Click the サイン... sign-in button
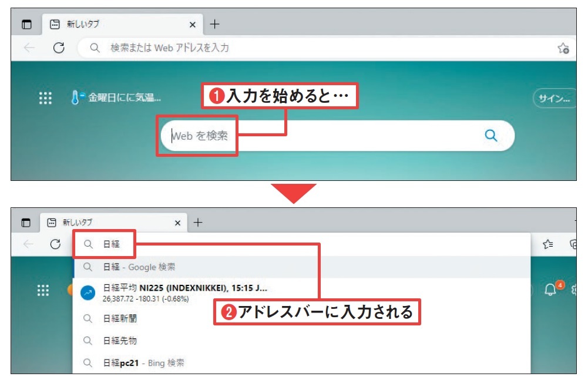This screenshot has height=380, width=588. (555, 98)
